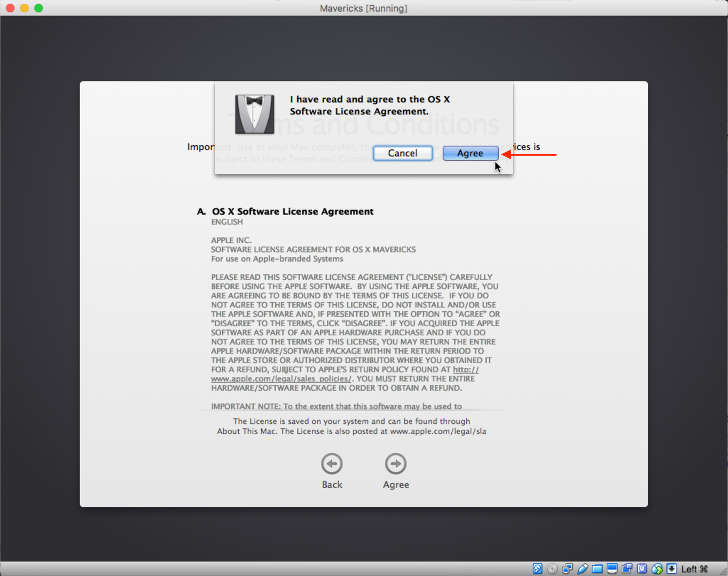Click the USB devices status icon
This screenshot has height=576, width=728.
tap(582, 569)
